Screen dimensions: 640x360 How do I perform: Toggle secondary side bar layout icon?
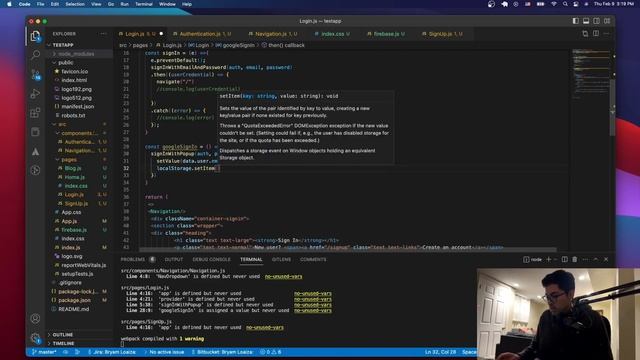click(x=597, y=21)
